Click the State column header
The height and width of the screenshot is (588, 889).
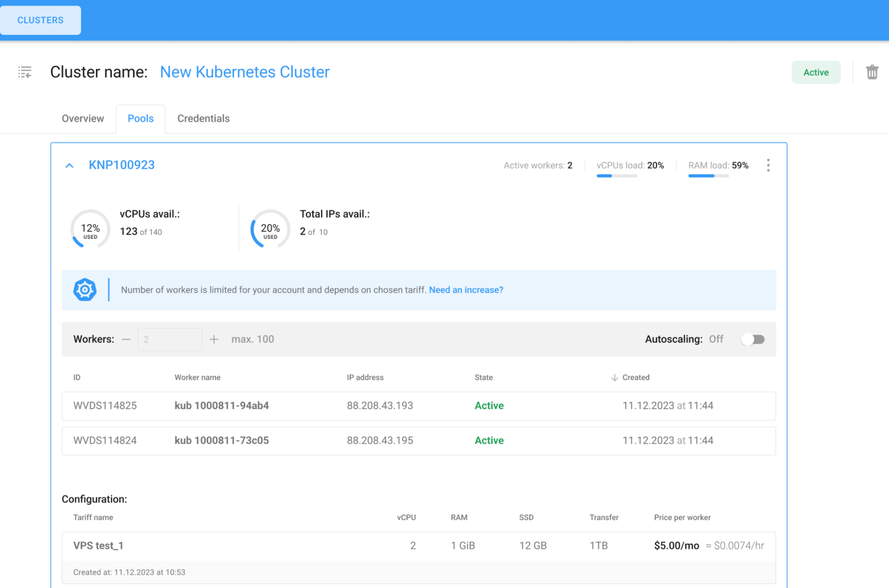(x=484, y=377)
